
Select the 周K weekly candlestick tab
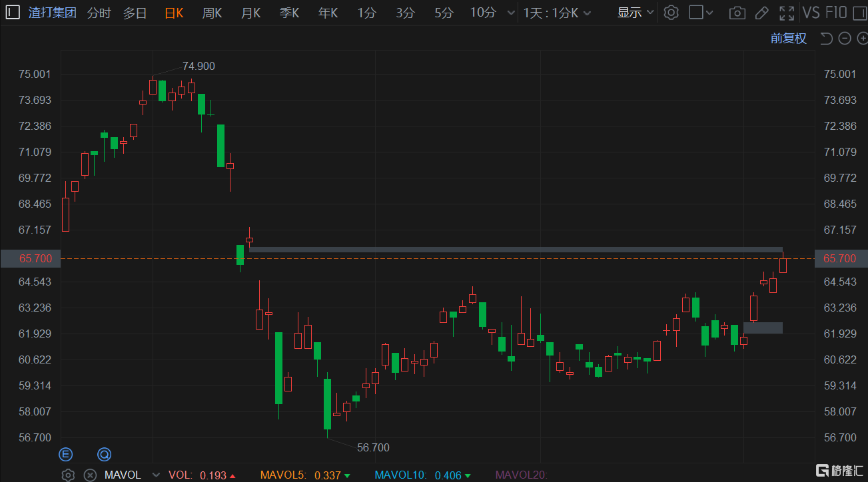(x=212, y=13)
